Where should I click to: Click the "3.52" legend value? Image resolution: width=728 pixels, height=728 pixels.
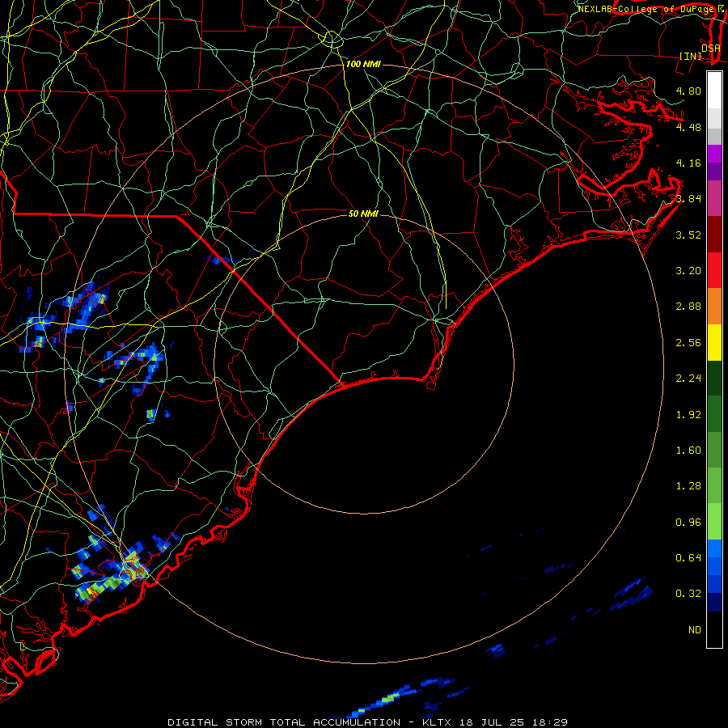click(x=688, y=235)
